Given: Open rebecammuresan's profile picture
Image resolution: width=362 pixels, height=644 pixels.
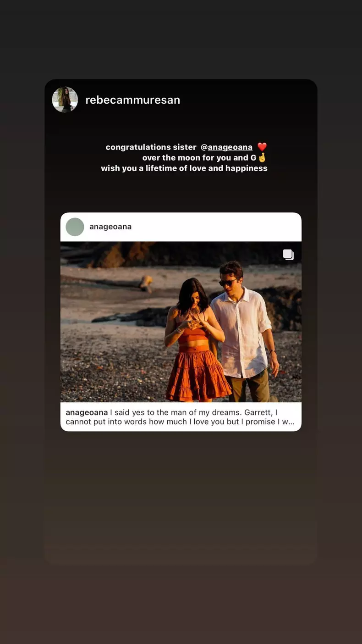Looking at the screenshot, I should coord(65,100).
